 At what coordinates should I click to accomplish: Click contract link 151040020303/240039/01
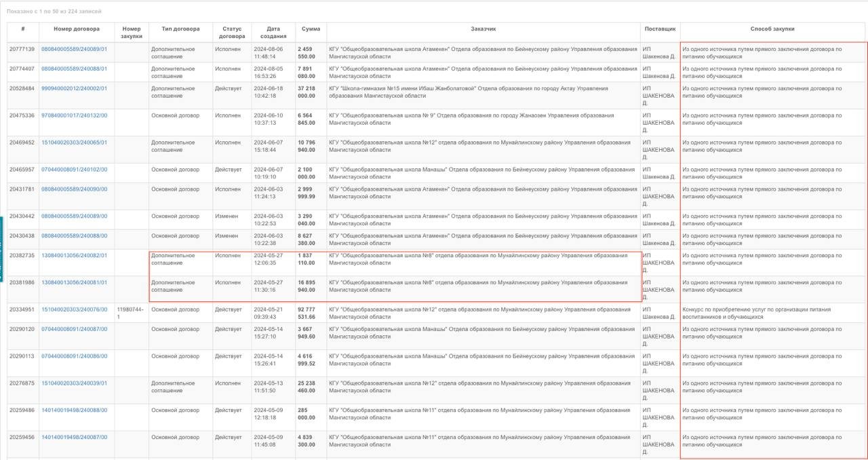tap(74, 383)
